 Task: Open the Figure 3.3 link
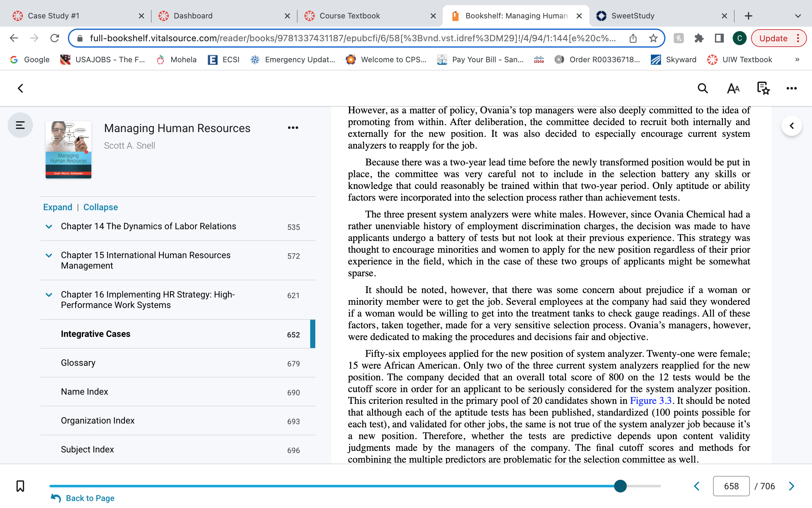pyautogui.click(x=651, y=400)
